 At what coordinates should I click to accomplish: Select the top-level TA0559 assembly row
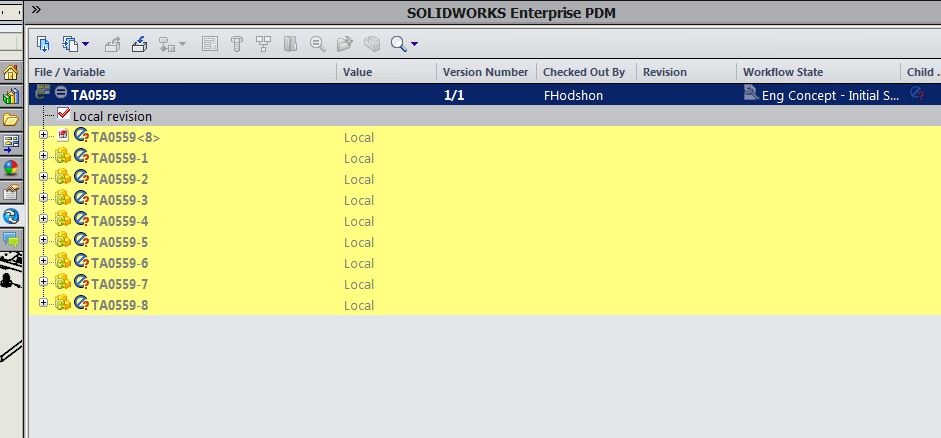pos(485,95)
